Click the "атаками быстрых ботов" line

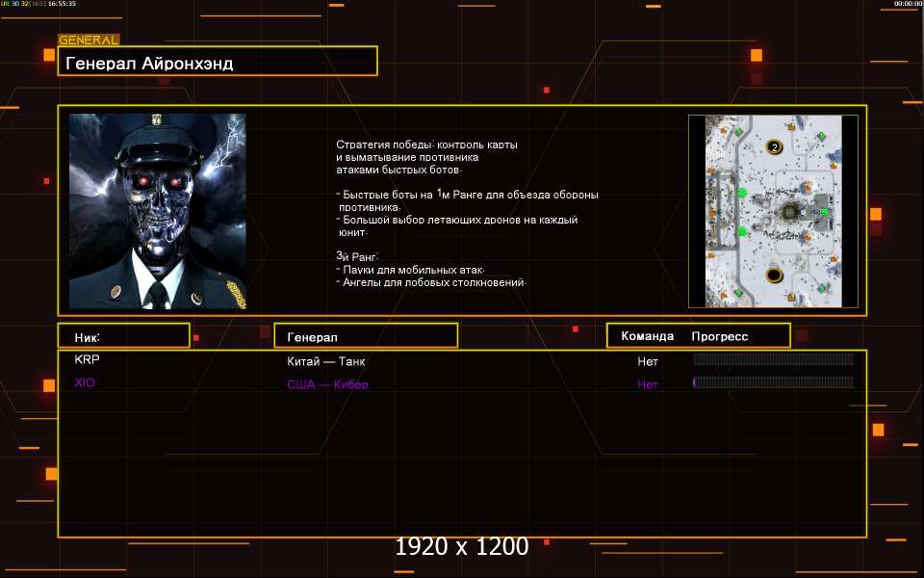[x=398, y=170]
